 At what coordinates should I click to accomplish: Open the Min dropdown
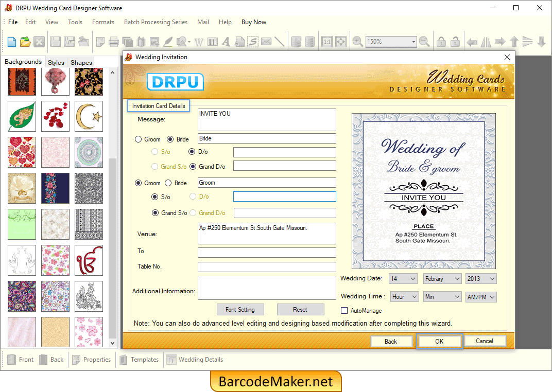(x=442, y=297)
